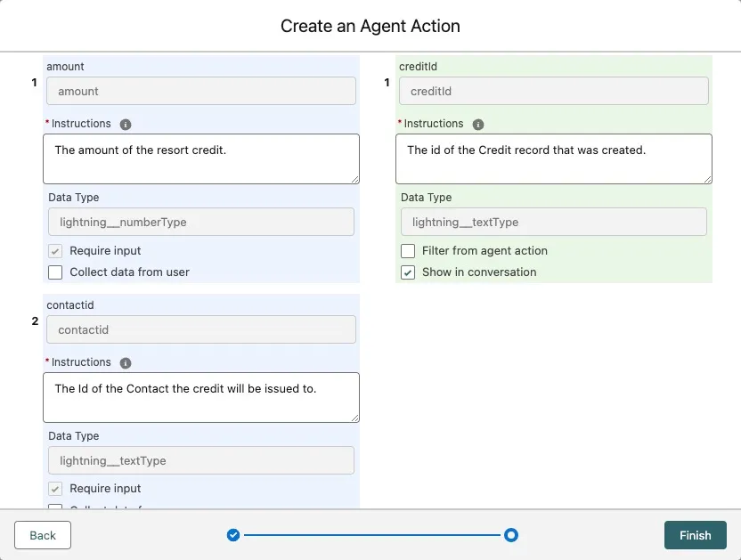Click info icon beside amount Instructions label
741x560 pixels.
126,124
